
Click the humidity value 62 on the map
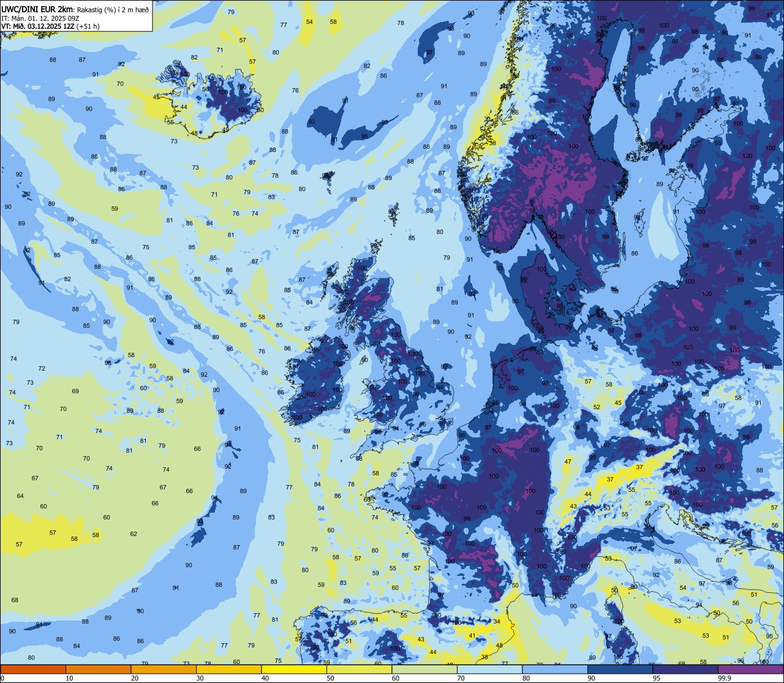click(x=134, y=534)
